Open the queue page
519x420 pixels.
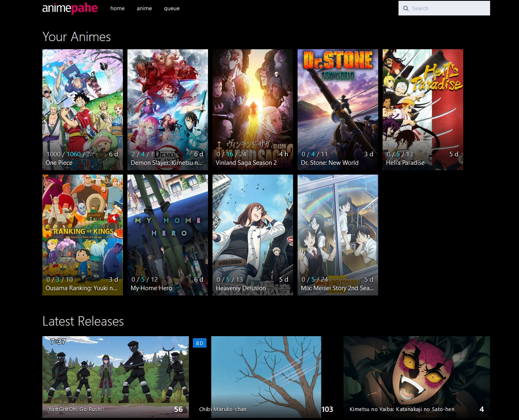click(171, 8)
